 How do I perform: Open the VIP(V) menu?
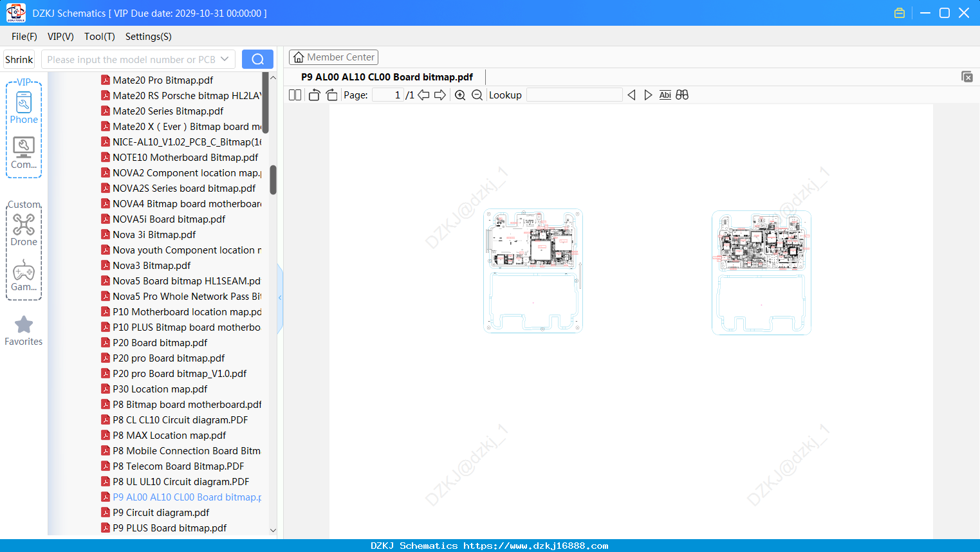click(x=60, y=37)
